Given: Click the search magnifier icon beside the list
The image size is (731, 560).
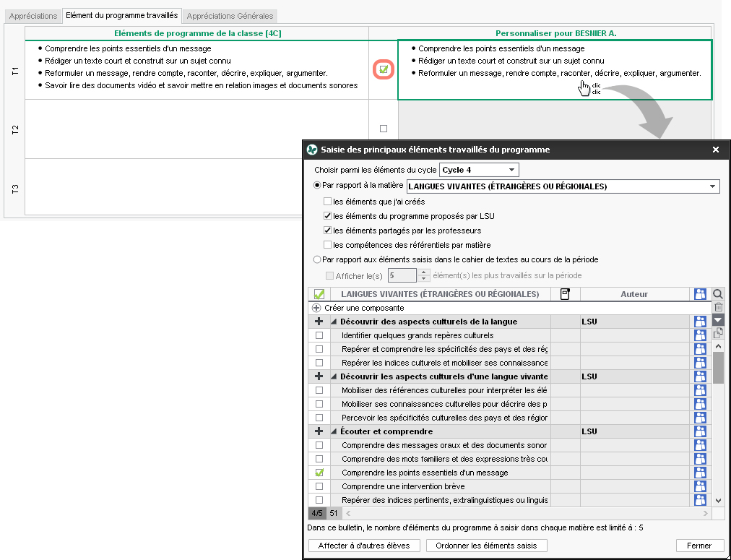Looking at the screenshot, I should [x=718, y=294].
